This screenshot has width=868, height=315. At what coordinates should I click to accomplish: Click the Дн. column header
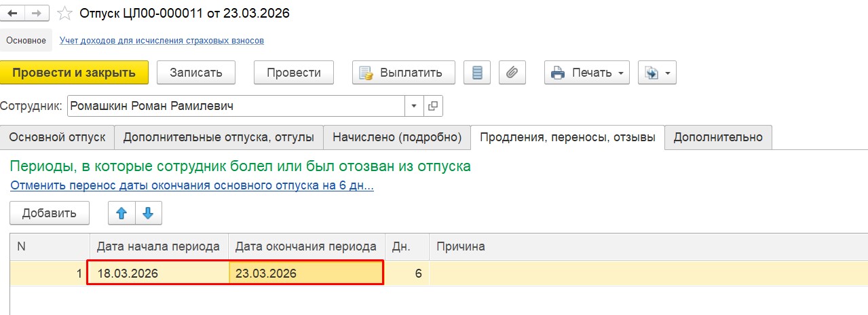point(407,246)
